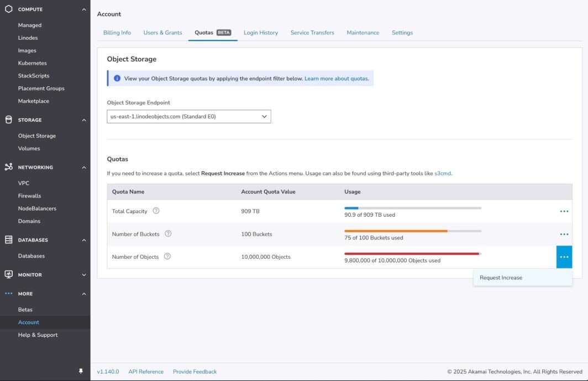Open the s3cmd link
This screenshot has width=588, height=381.
click(x=443, y=173)
